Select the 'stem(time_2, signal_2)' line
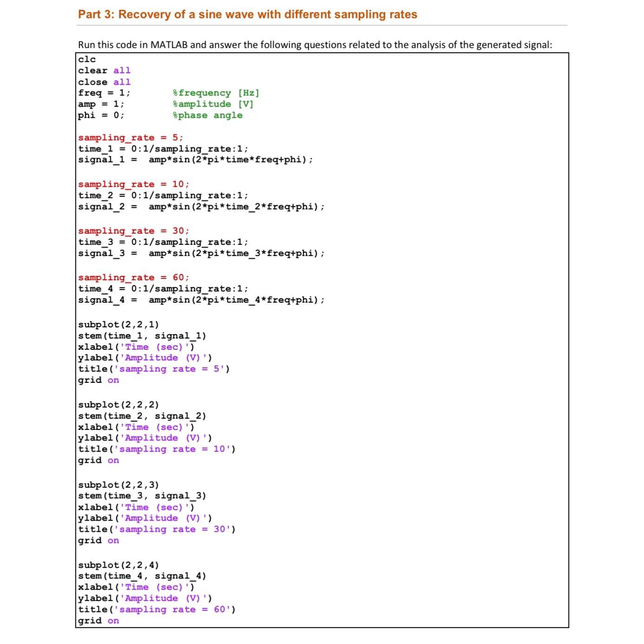Screen dimensions: 644x644 pos(142,415)
